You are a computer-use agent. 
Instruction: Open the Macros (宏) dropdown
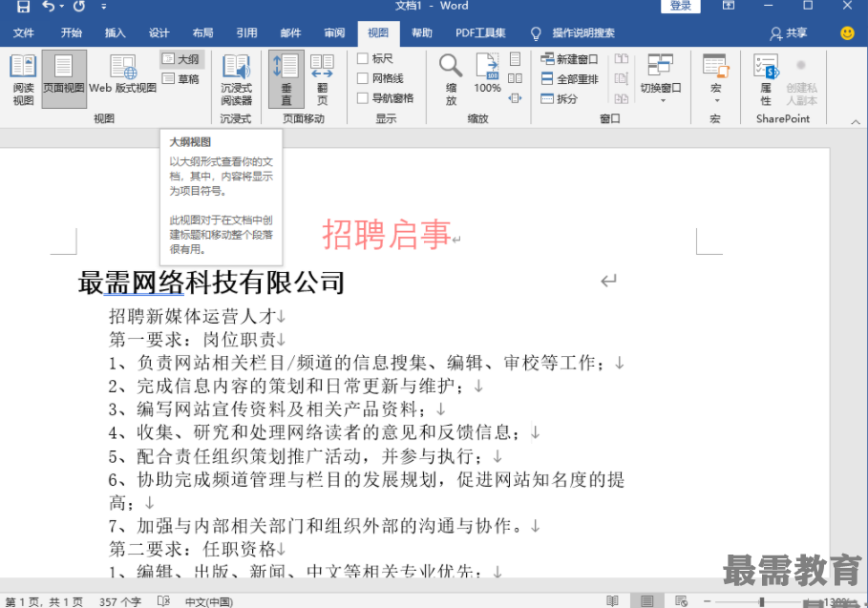tap(716, 78)
